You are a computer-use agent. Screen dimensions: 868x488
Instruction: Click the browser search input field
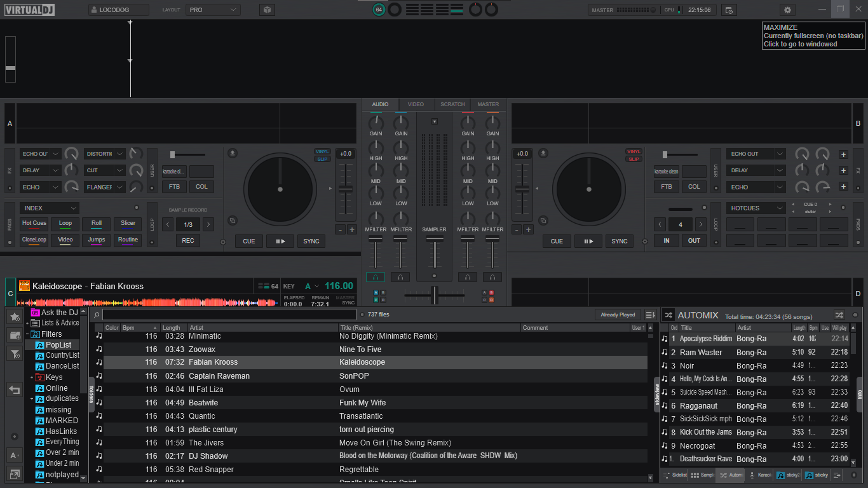(229, 315)
